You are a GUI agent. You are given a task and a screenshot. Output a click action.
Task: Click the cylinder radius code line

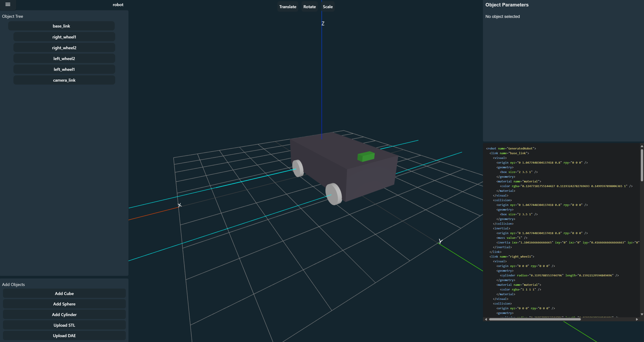559,275
